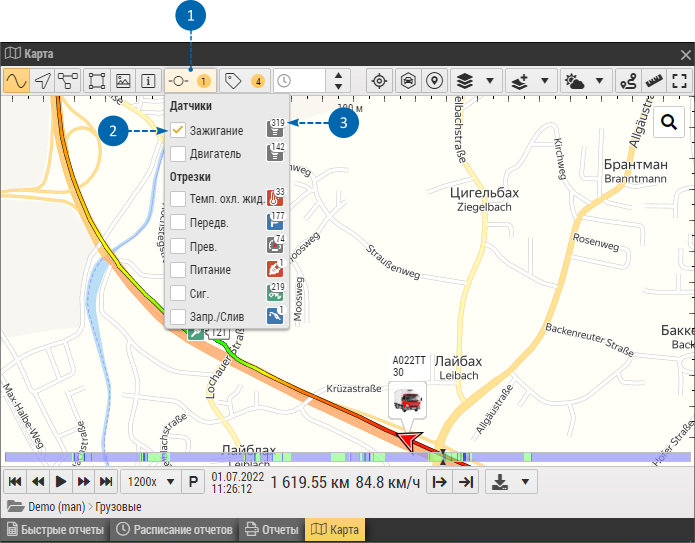Enable the Темп. охл. жид. checkbox
Viewport: 695px width, 543px height.
click(x=178, y=198)
